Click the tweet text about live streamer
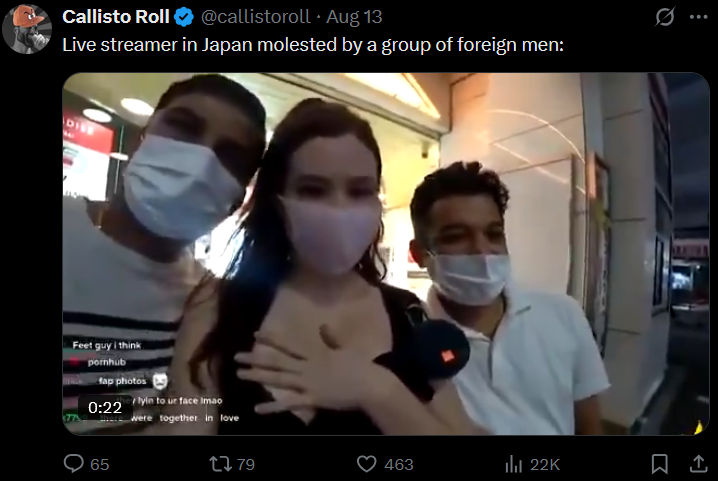This screenshot has height=481, width=718. point(313,45)
